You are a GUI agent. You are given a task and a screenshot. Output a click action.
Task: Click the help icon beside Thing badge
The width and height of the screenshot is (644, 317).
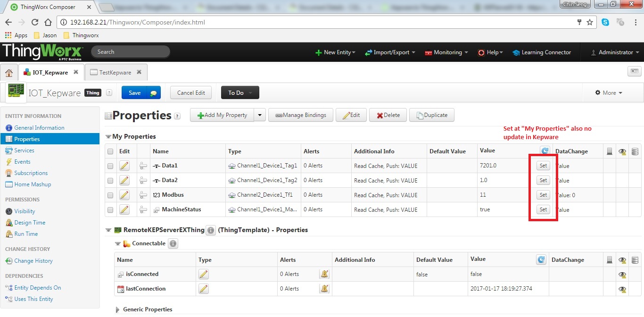coord(109,93)
